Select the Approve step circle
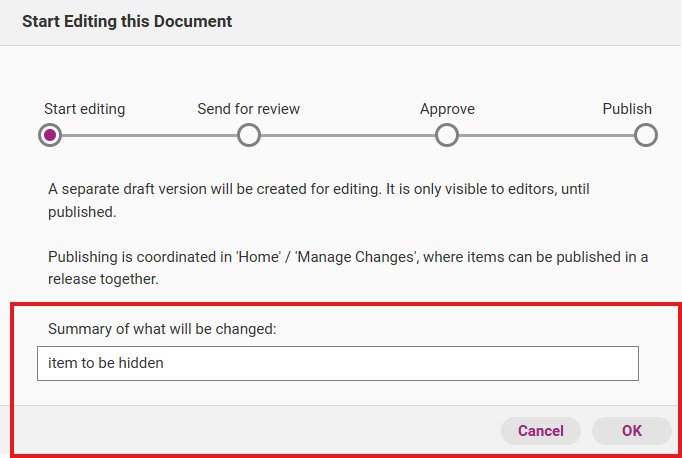The image size is (682, 458). point(447,135)
